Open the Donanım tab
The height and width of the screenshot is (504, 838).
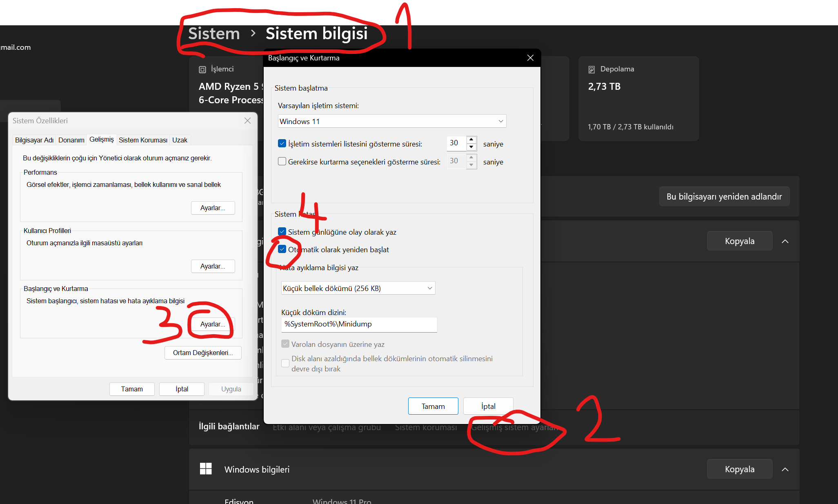click(x=71, y=140)
